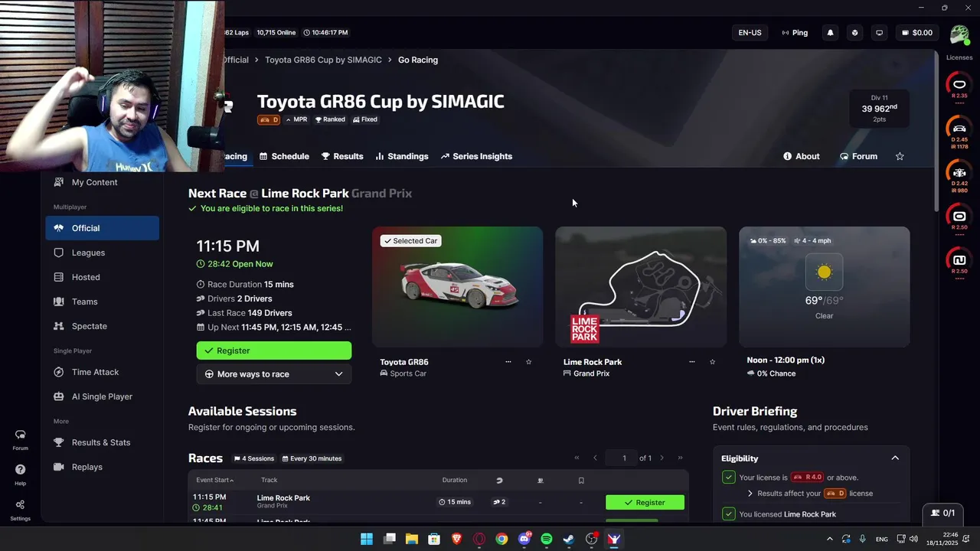Go to the previous races page arrow
This screenshot has height=551, width=980.
[595, 458]
